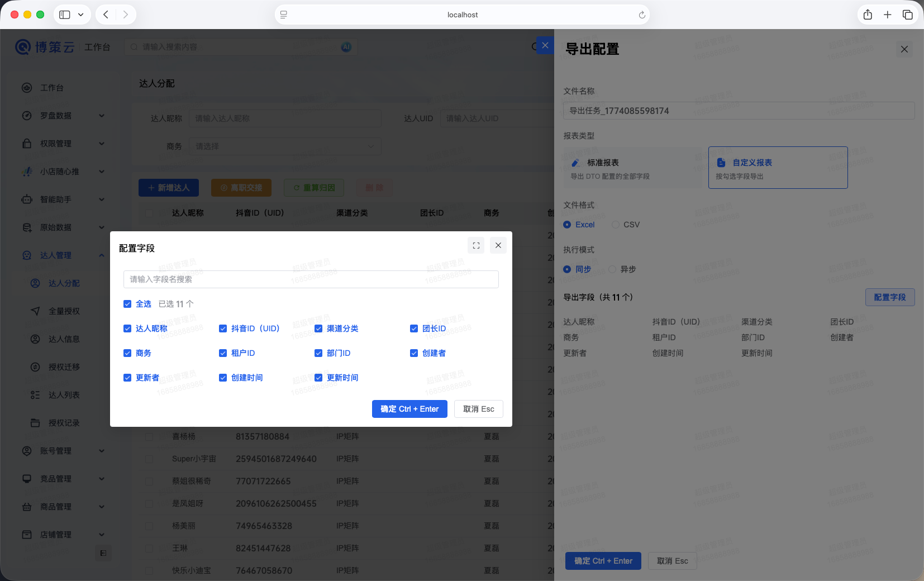This screenshot has height=581, width=924.
Task: Uncheck the 更新时间 field checkbox
Action: [x=318, y=378]
